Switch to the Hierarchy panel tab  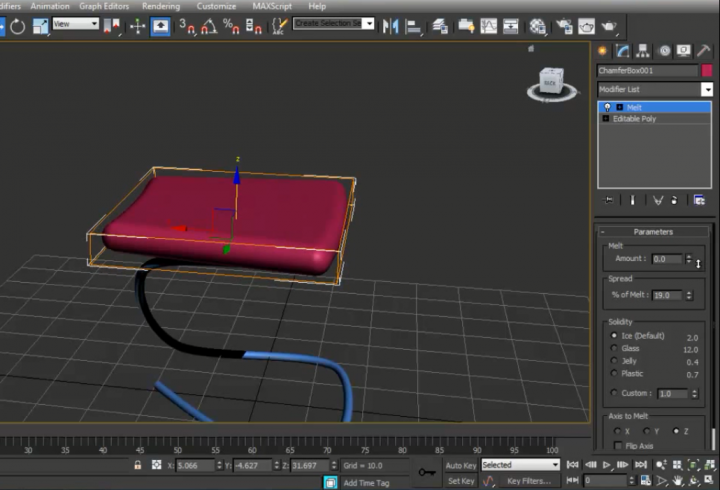tap(642, 50)
